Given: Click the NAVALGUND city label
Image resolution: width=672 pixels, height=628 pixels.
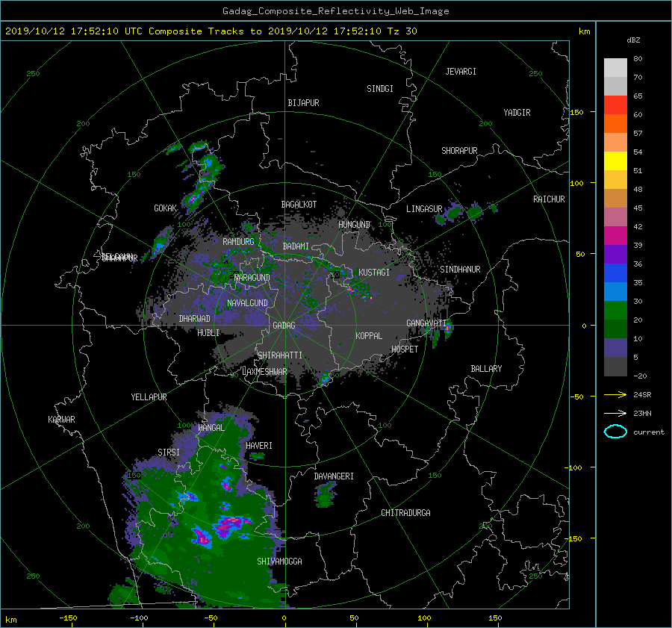Looking at the screenshot, I should [x=247, y=303].
